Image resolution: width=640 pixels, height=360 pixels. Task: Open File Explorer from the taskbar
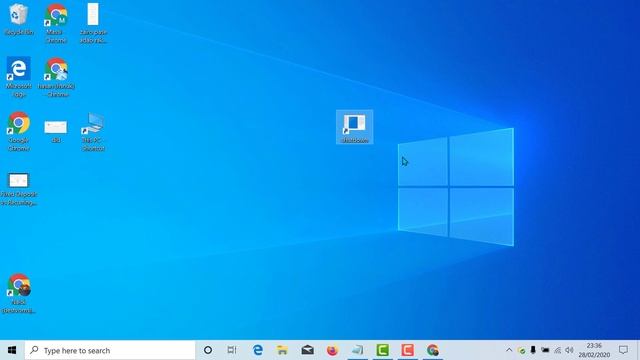(x=282, y=350)
